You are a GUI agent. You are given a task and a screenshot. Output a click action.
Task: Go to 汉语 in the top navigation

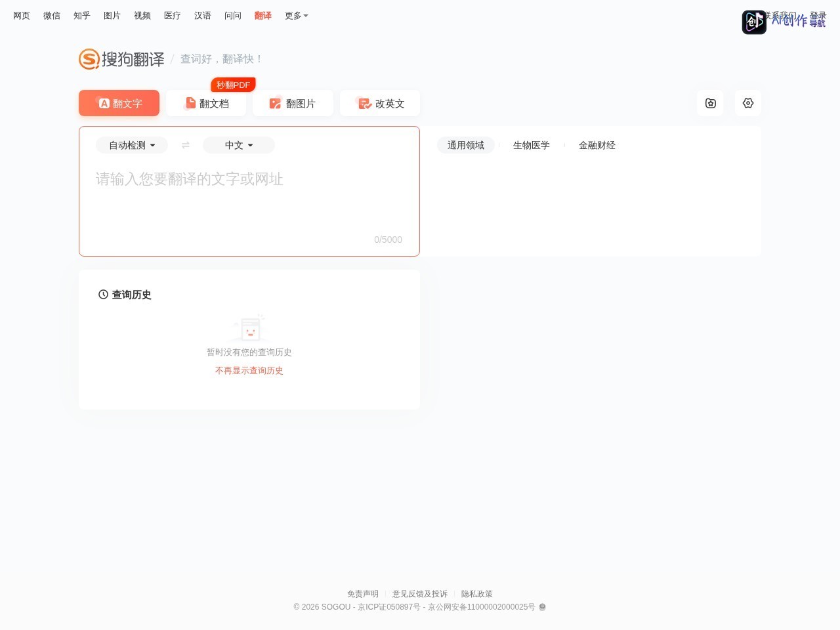[x=203, y=16]
